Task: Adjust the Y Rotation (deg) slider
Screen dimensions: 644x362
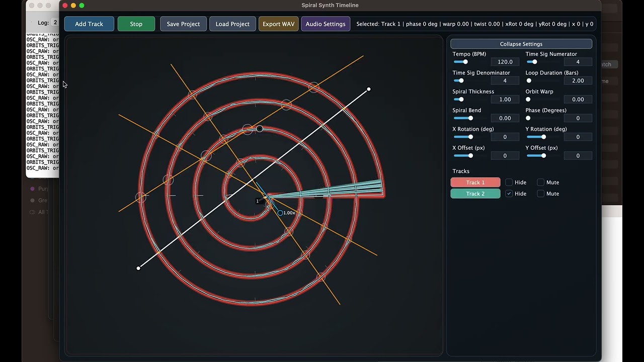Action: [543, 137]
